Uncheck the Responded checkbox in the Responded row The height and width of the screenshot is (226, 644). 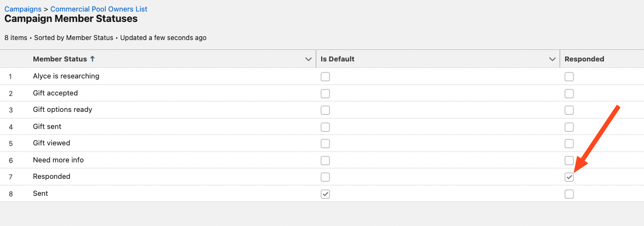tap(569, 177)
